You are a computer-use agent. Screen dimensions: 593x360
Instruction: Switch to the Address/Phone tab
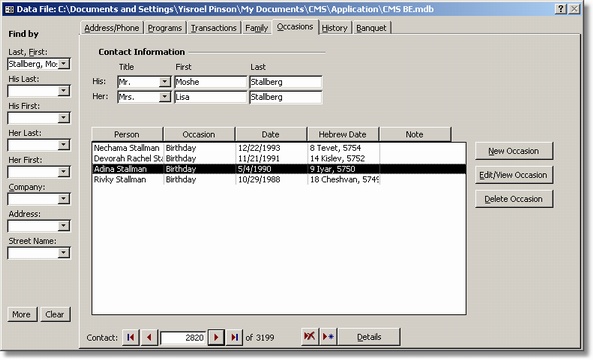pos(112,28)
